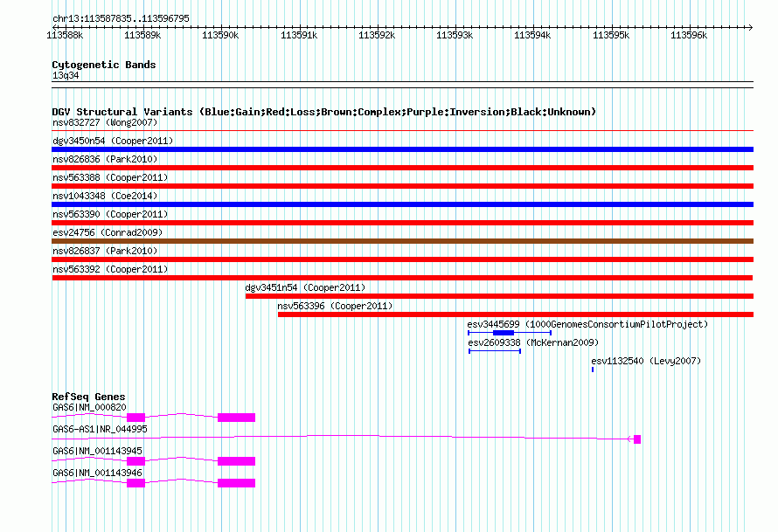Click the red loss bar for nsv563392
Screen dimensions: 778x532
click(402, 278)
